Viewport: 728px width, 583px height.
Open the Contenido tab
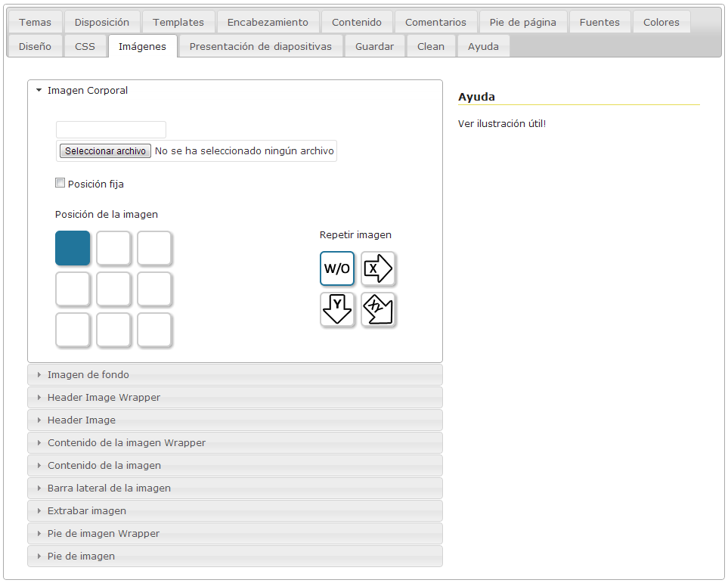[357, 22]
